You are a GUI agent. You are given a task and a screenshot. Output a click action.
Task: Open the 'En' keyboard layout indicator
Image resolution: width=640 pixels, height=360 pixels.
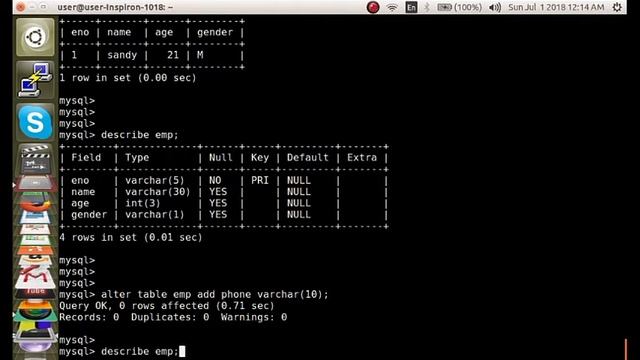[411, 7]
